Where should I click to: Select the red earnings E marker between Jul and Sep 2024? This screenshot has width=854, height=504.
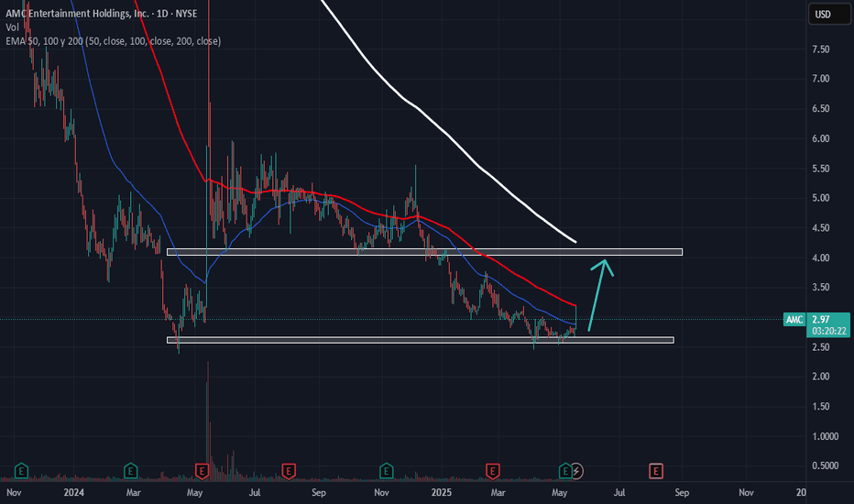click(x=289, y=471)
